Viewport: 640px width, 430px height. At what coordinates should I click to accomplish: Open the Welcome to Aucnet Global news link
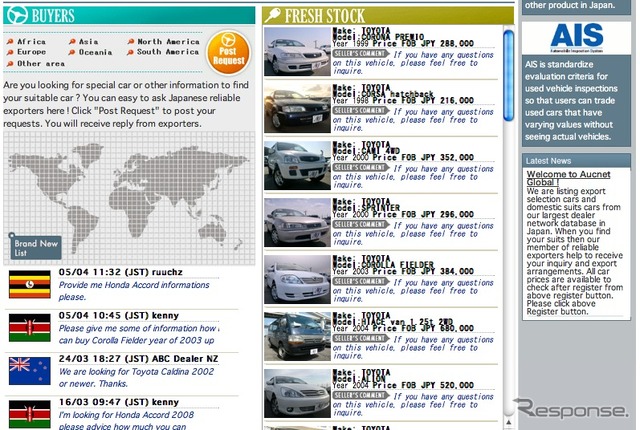click(568, 178)
